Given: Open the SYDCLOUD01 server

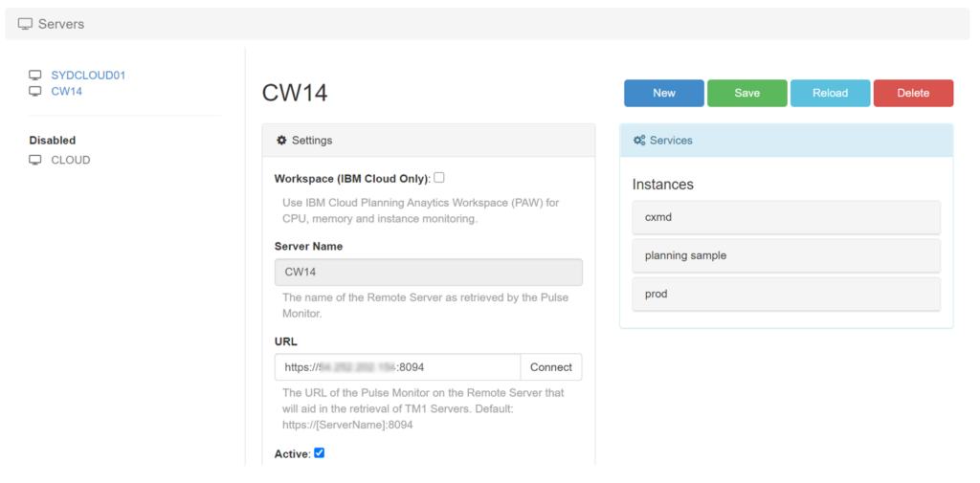Looking at the screenshot, I should click(x=88, y=75).
